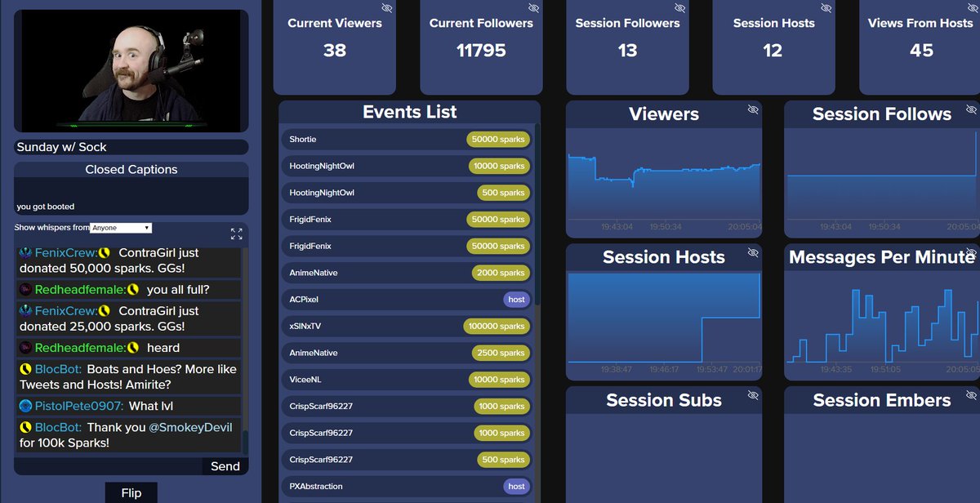This screenshot has height=503, width=980.
Task: Click ViceeNL's 10000 sparks badge
Action: point(500,379)
